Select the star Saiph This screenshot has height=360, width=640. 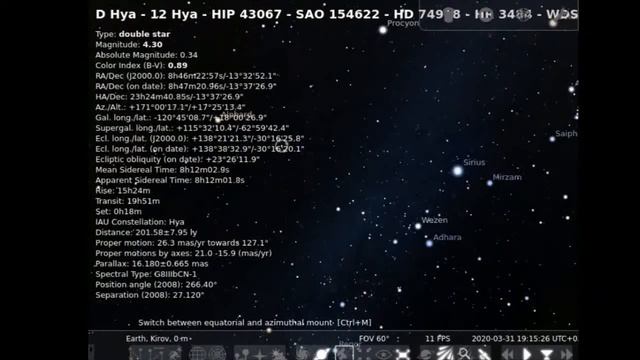pos(552,139)
